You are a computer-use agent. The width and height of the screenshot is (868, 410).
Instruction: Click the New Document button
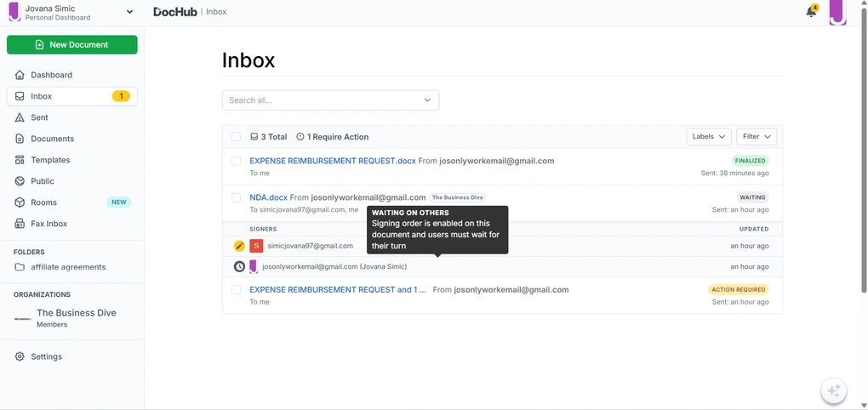click(72, 45)
